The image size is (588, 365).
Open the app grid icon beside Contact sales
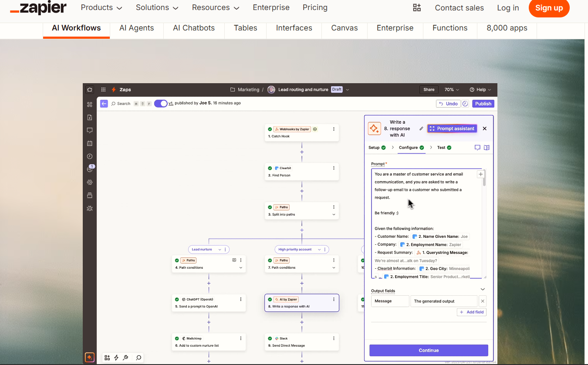click(417, 7)
